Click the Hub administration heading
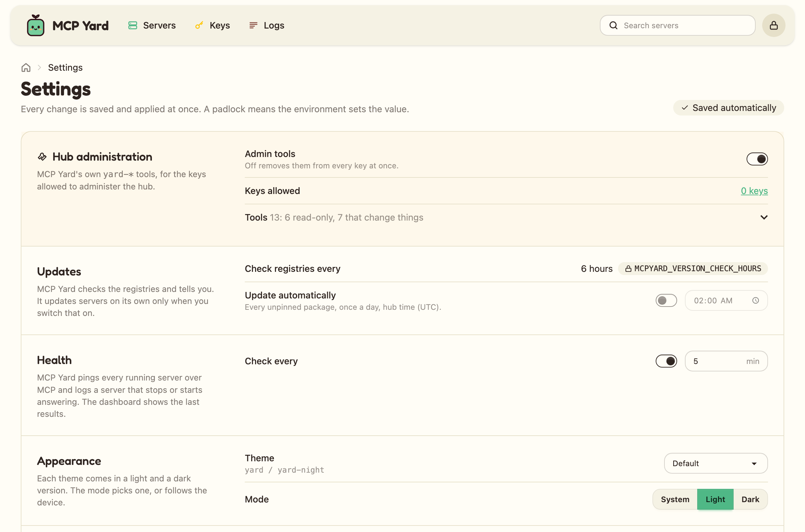 click(102, 157)
